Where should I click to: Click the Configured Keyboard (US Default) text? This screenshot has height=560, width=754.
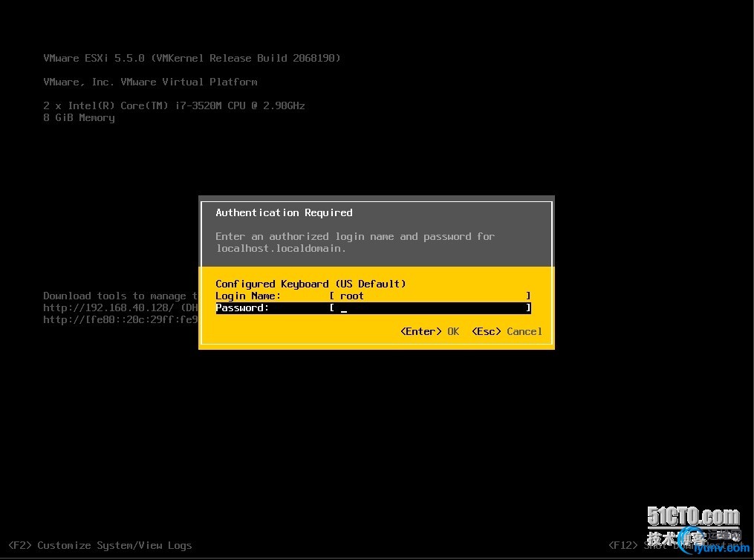311,284
